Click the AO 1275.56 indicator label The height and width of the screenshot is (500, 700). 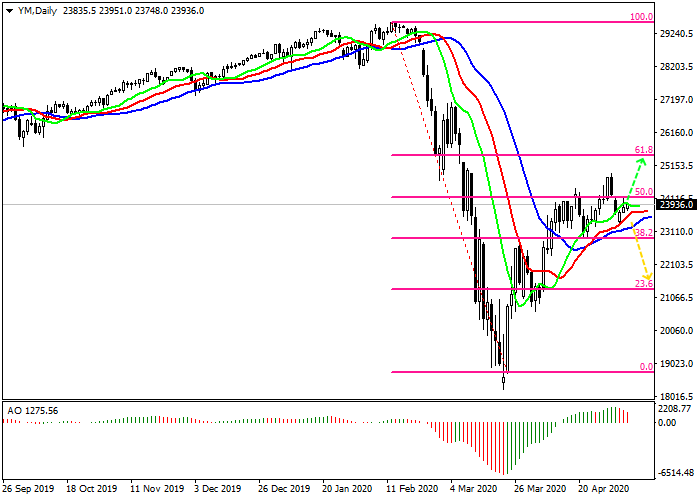tap(33, 411)
